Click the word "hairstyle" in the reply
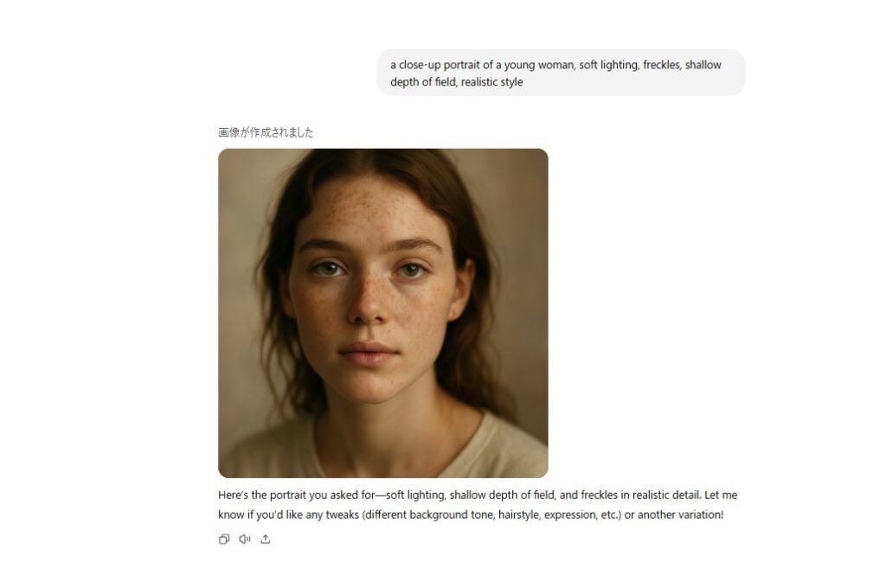The height and width of the screenshot is (588, 886). [x=518, y=514]
